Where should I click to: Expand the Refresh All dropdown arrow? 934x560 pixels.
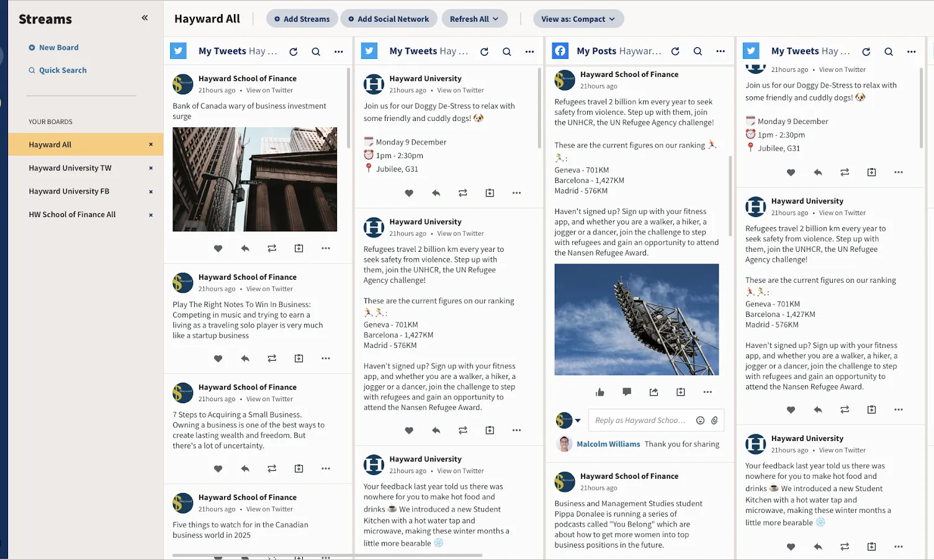pyautogui.click(x=495, y=19)
